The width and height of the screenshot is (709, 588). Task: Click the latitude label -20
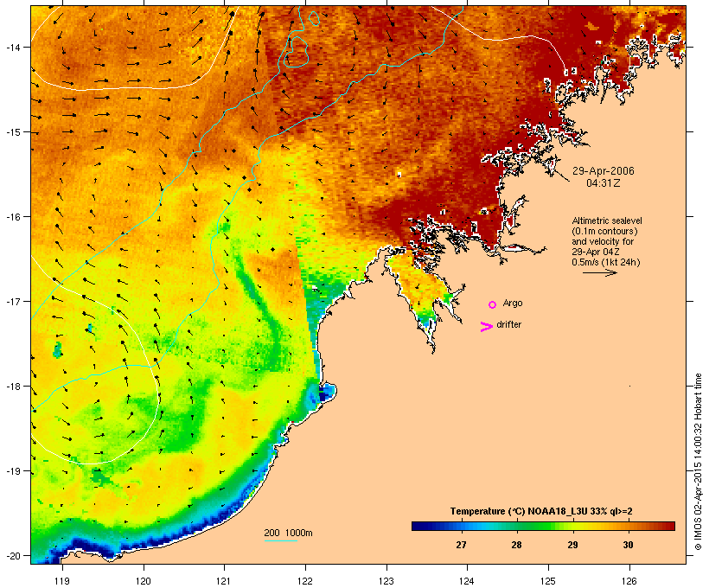click(12, 555)
